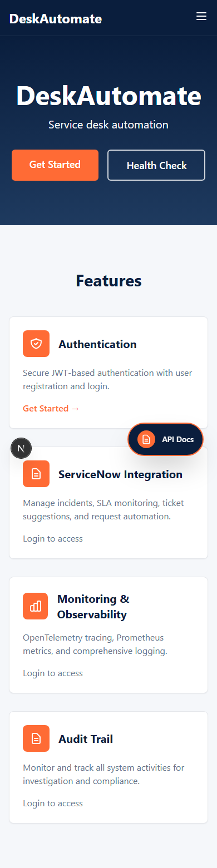This screenshot has height=868, width=217.
Task: Open the hamburger navigation menu
Action: point(201,17)
